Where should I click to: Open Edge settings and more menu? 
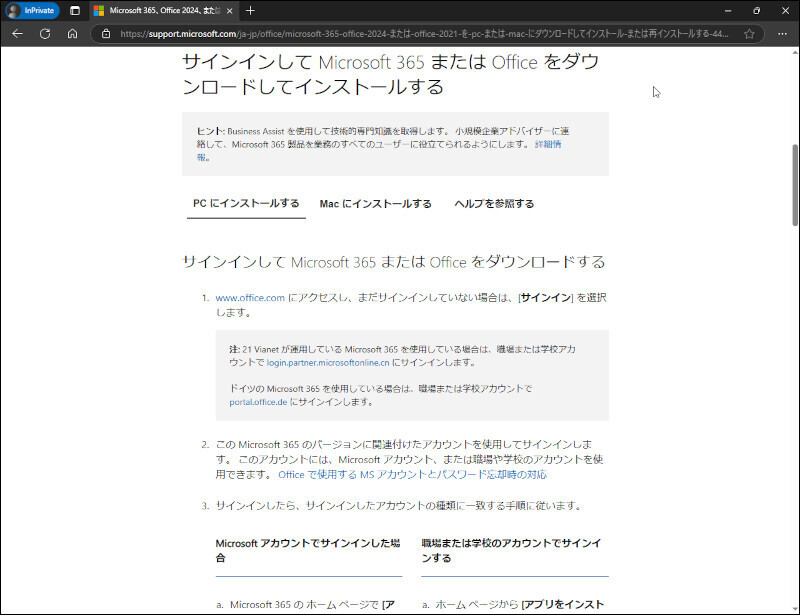point(782,34)
